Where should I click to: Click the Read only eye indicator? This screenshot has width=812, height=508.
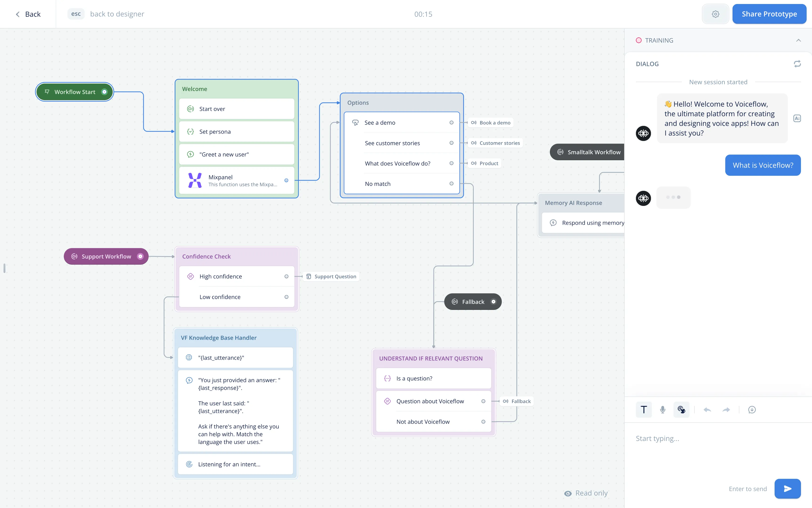tap(568, 493)
